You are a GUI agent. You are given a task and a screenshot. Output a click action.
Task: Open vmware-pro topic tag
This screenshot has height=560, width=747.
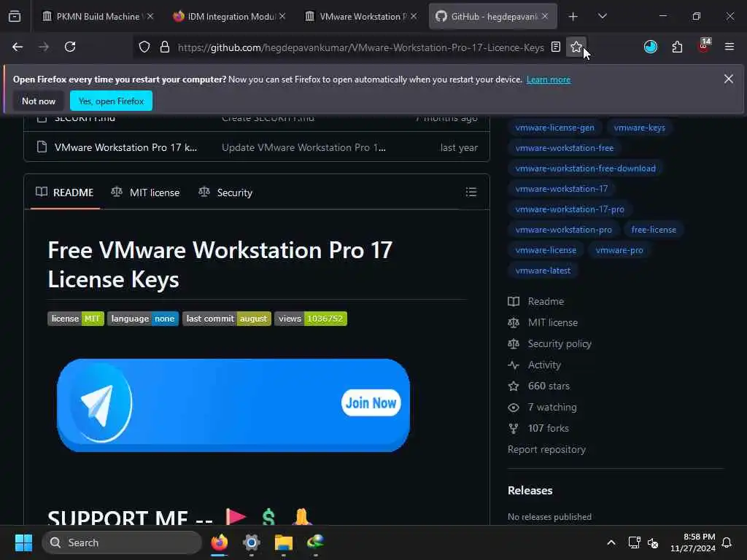(619, 251)
